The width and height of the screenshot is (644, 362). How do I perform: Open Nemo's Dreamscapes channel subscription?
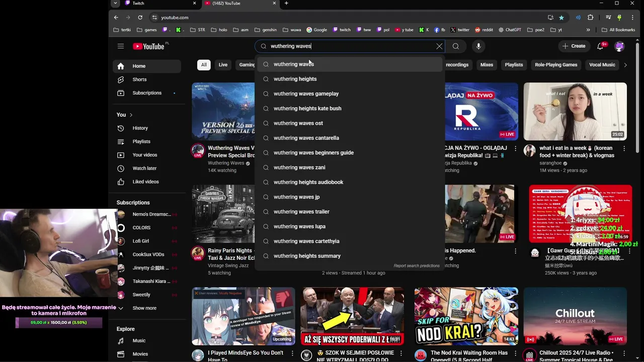146,214
